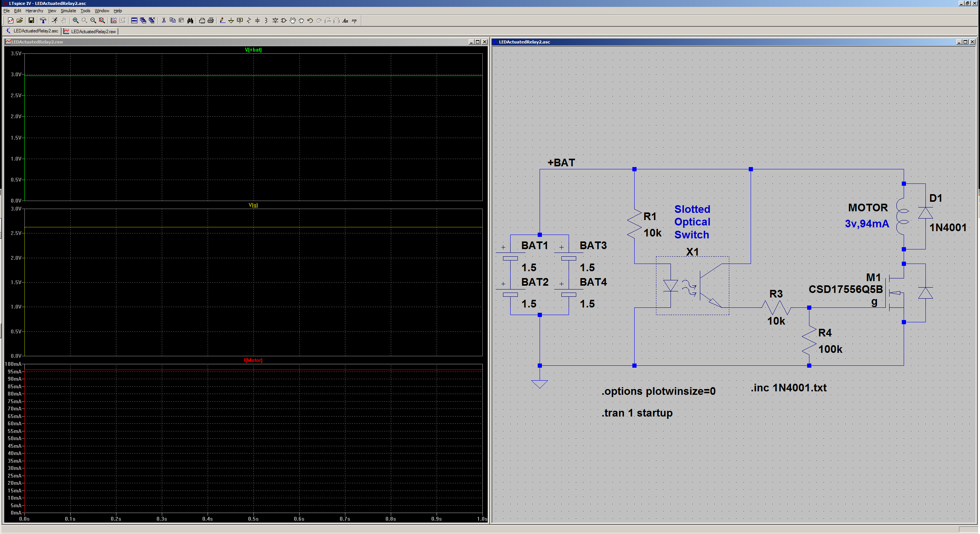This screenshot has width=980, height=534.
Task: Select the Label Net tool
Action: [240, 21]
